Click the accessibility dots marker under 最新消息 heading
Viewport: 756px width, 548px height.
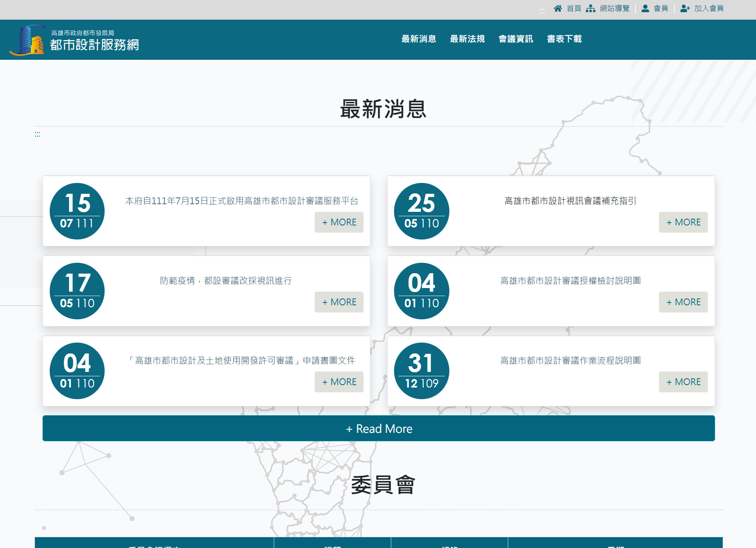pyautogui.click(x=37, y=134)
